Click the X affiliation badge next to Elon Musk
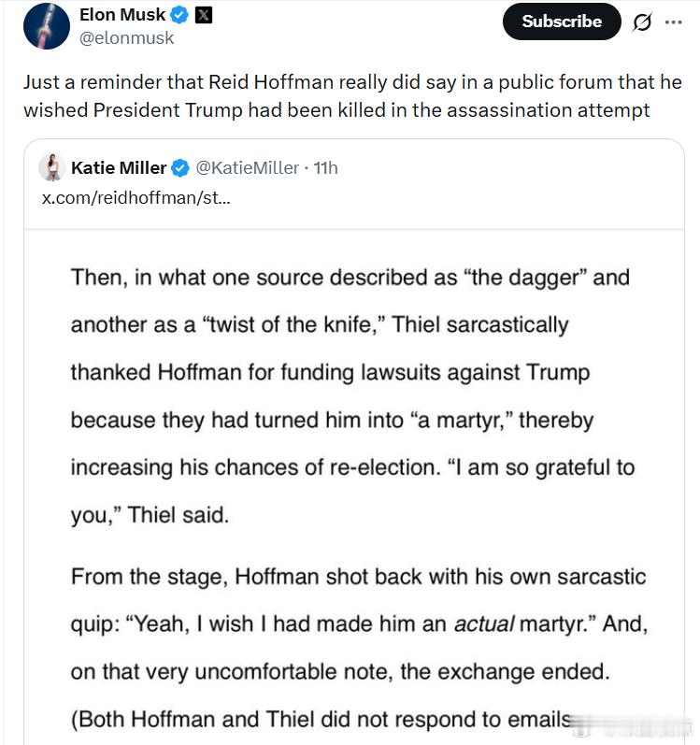The height and width of the screenshot is (745, 700). 203,16
